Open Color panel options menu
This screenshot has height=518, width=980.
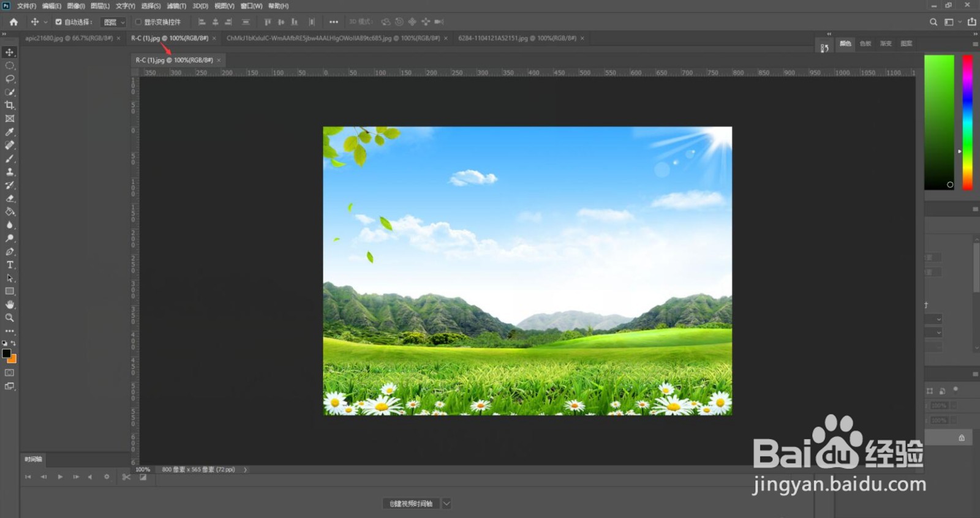click(x=975, y=43)
